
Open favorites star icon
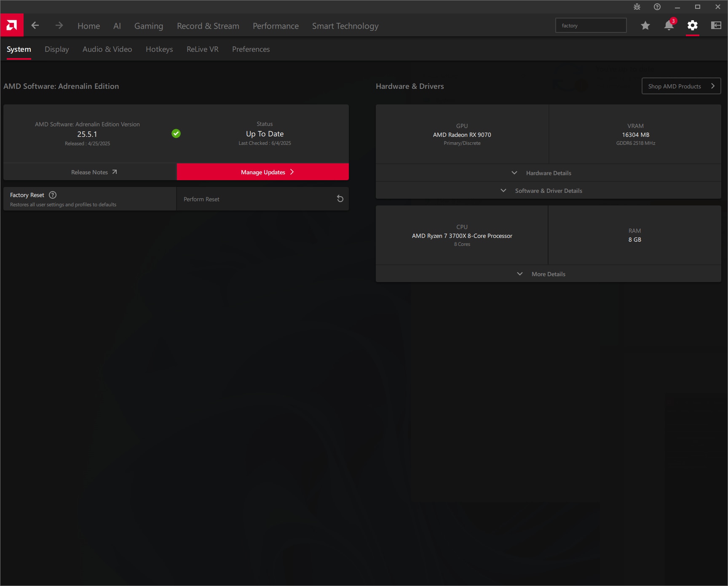(x=645, y=26)
